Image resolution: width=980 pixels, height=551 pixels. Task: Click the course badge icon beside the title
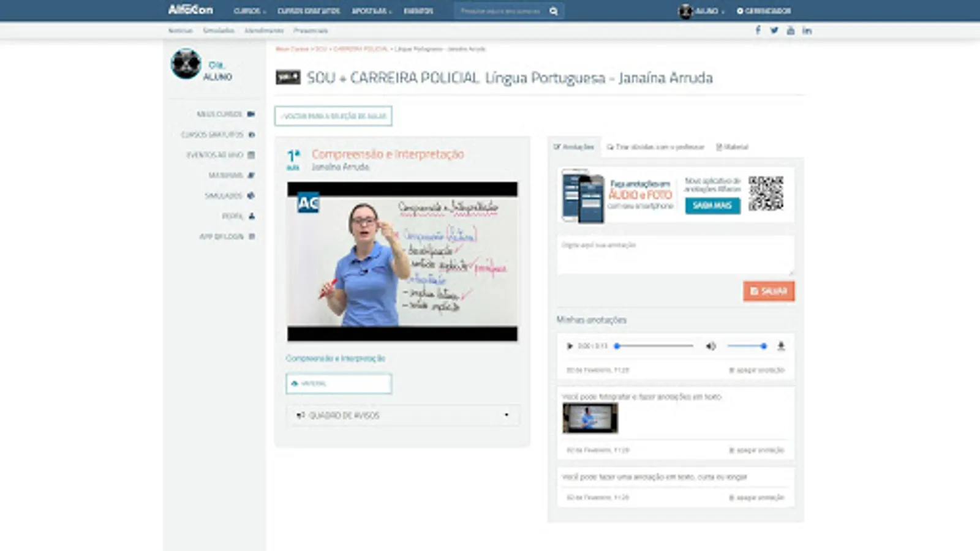pos(288,77)
